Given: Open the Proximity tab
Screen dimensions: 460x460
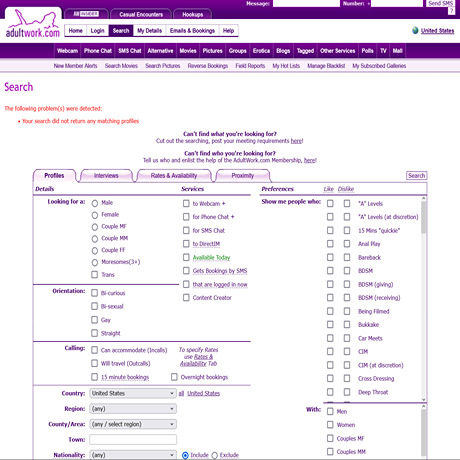Looking at the screenshot, I should [243, 176].
